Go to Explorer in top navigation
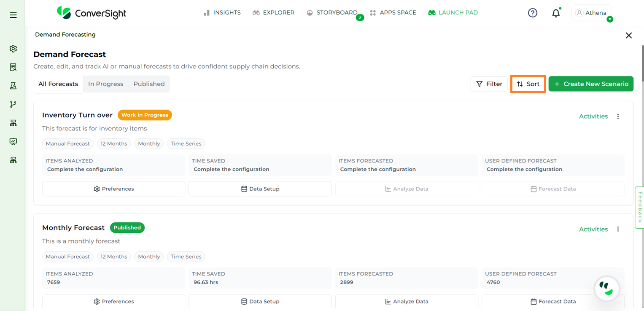The width and height of the screenshot is (644, 311). (x=273, y=13)
